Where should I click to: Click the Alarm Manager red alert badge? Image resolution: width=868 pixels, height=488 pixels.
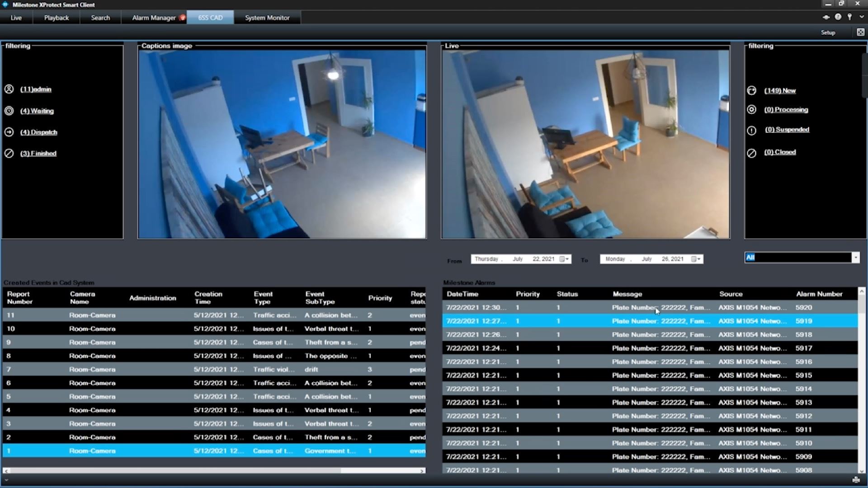(182, 18)
